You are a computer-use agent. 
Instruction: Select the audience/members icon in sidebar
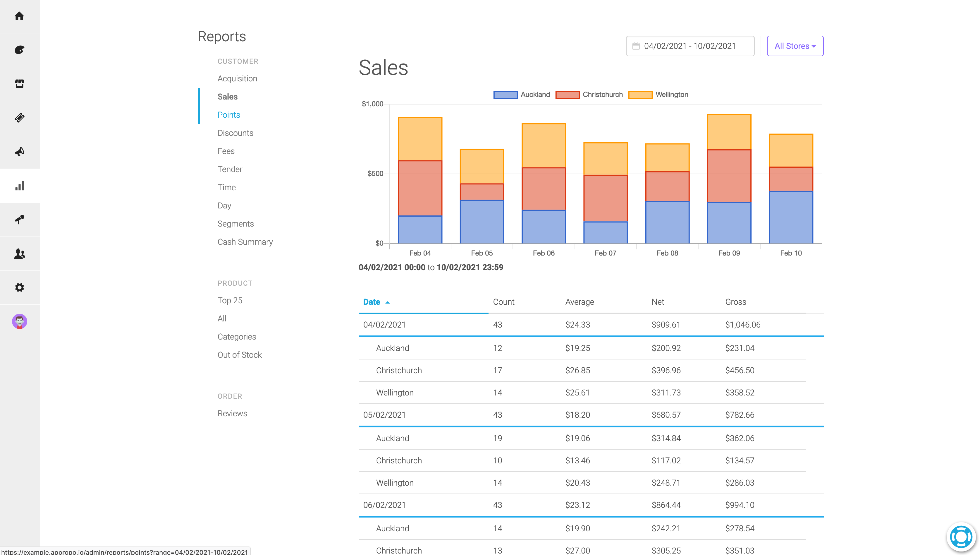[20, 254]
